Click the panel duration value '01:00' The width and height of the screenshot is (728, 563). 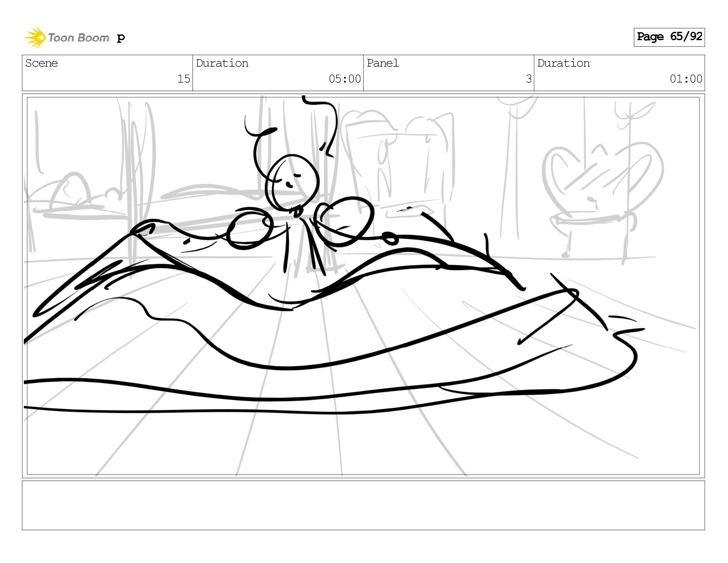(686, 79)
